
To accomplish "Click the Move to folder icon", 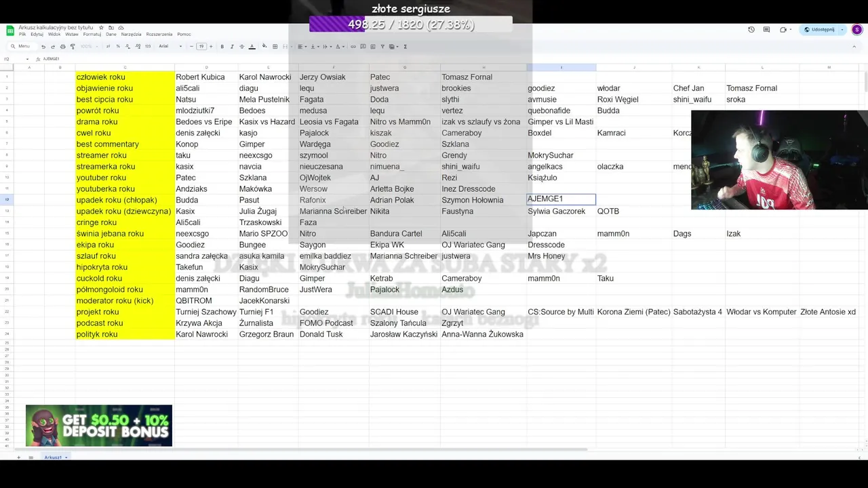I will click(111, 28).
